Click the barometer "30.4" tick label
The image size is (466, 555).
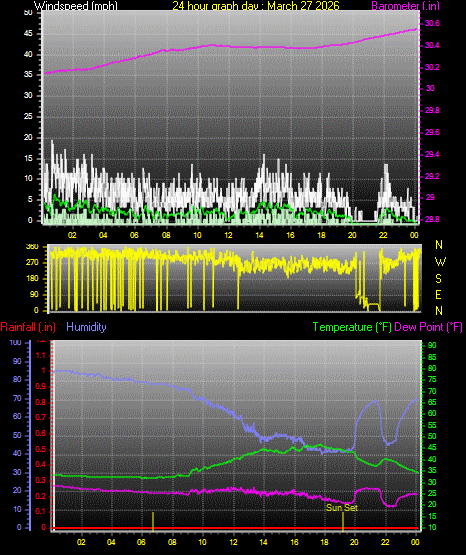432,45
